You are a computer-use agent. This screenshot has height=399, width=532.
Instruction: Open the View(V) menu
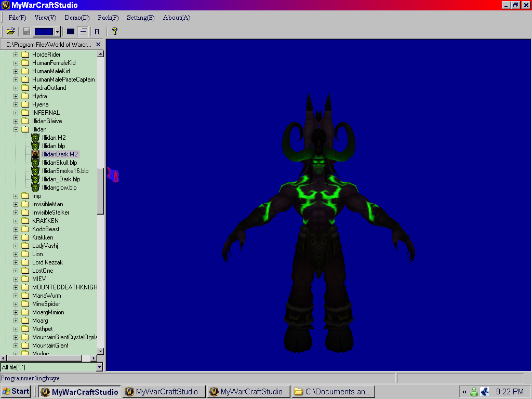(x=46, y=18)
